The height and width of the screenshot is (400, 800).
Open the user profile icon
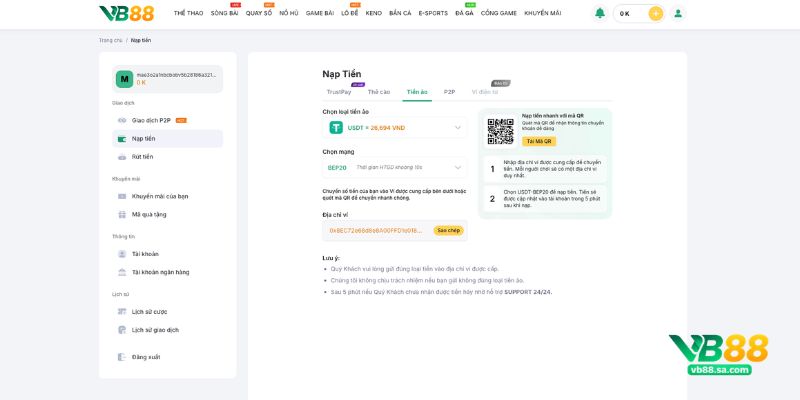[678, 13]
